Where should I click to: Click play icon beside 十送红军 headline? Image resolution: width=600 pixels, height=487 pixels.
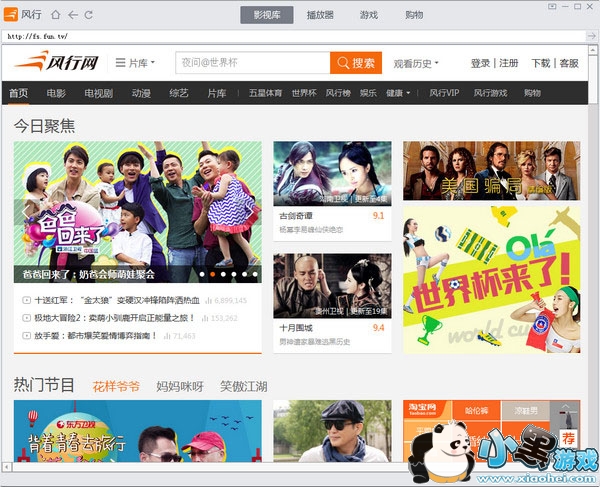(26, 300)
